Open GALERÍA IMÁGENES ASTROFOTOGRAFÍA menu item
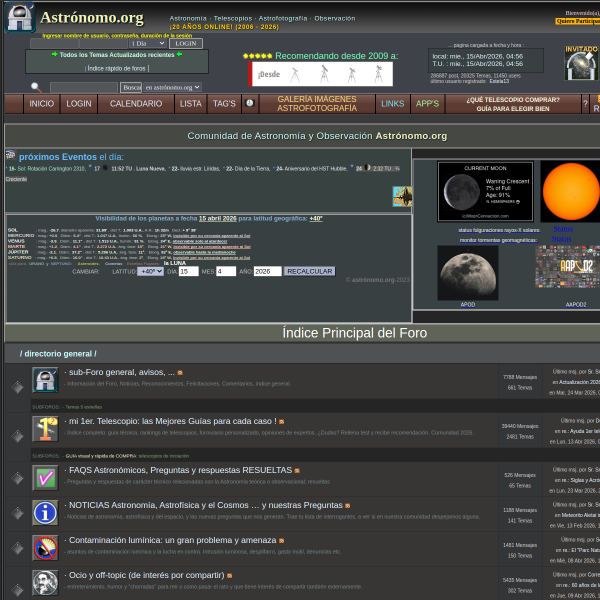 [317, 104]
